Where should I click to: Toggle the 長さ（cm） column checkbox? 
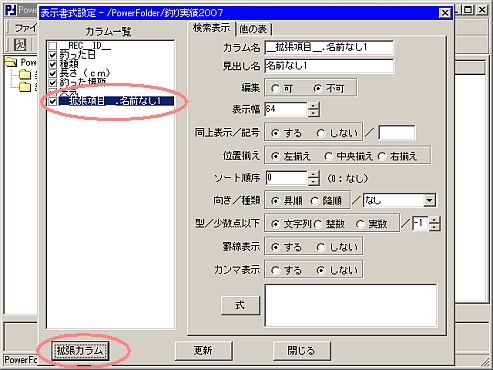[53, 73]
